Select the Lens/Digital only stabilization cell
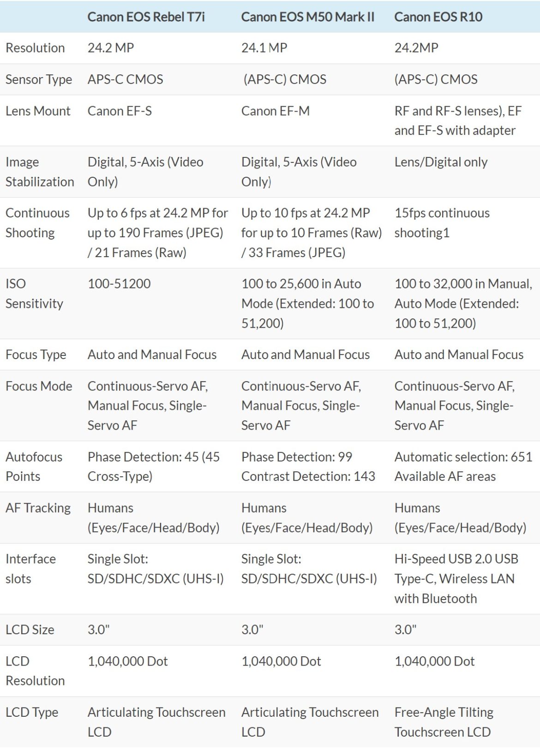Image resolution: width=540 pixels, height=756 pixels. tap(441, 162)
